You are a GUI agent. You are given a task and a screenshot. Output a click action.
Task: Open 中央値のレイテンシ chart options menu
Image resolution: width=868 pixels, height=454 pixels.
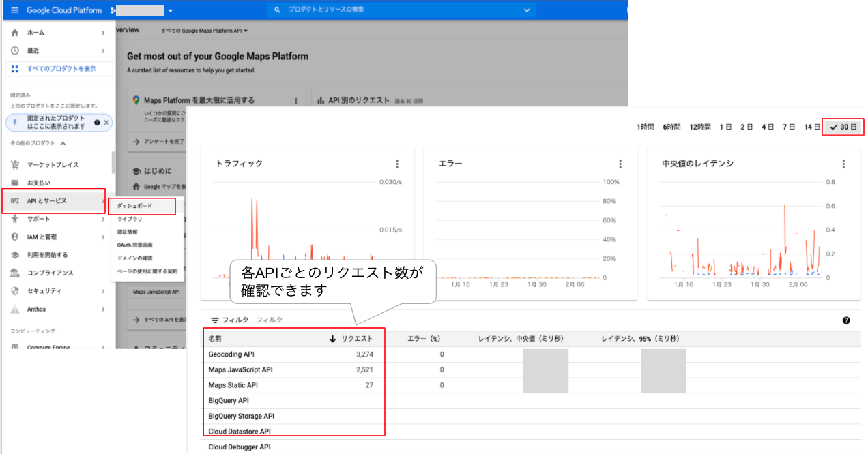[843, 164]
